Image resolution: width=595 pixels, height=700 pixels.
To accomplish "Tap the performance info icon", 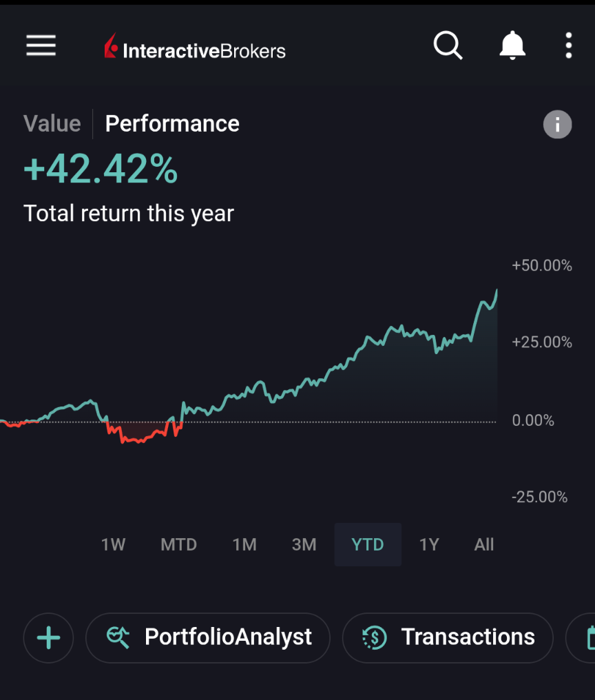I will coord(557,125).
